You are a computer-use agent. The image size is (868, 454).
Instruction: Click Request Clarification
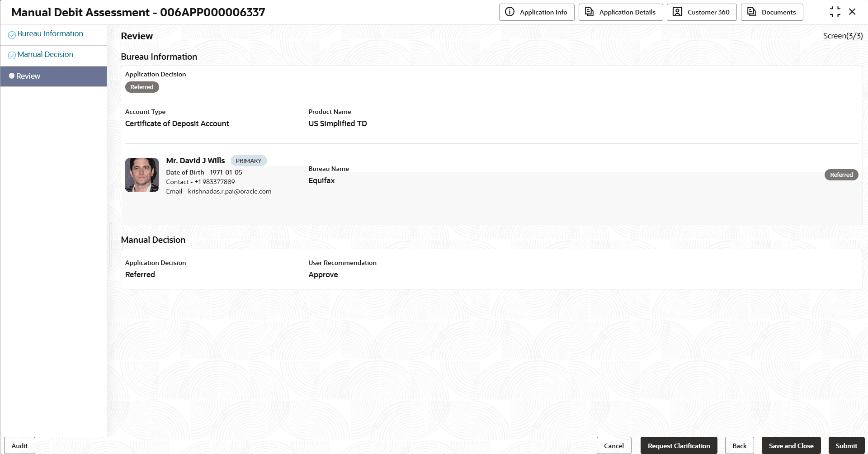679,445
